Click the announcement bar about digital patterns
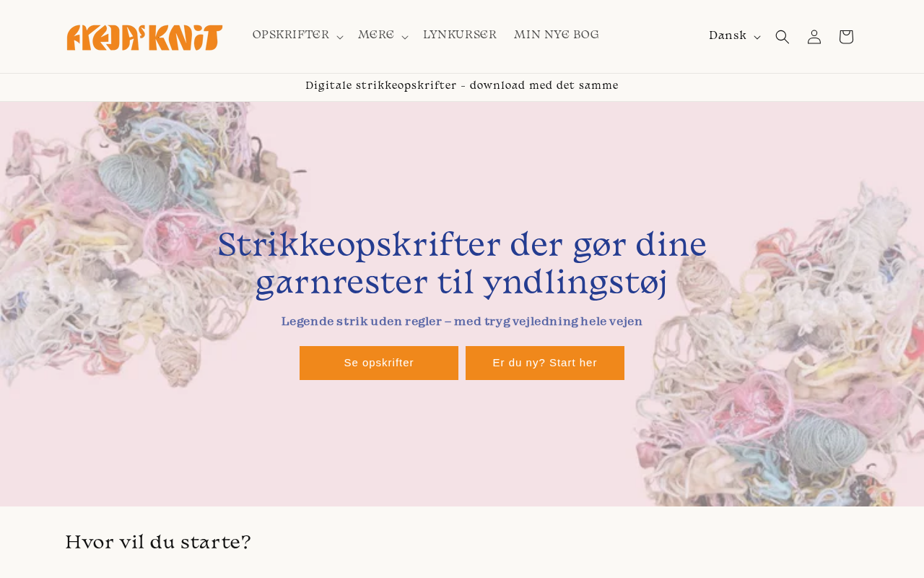The height and width of the screenshot is (578, 924). pos(462,87)
